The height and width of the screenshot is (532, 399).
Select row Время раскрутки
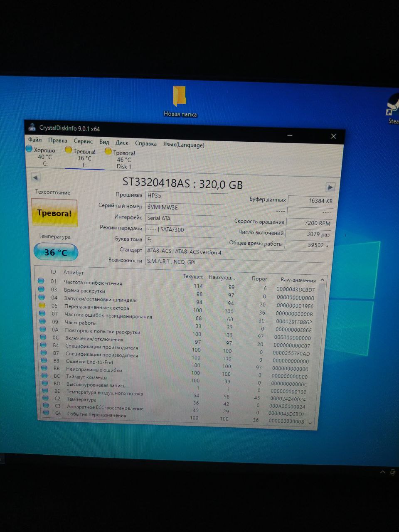pos(177,293)
